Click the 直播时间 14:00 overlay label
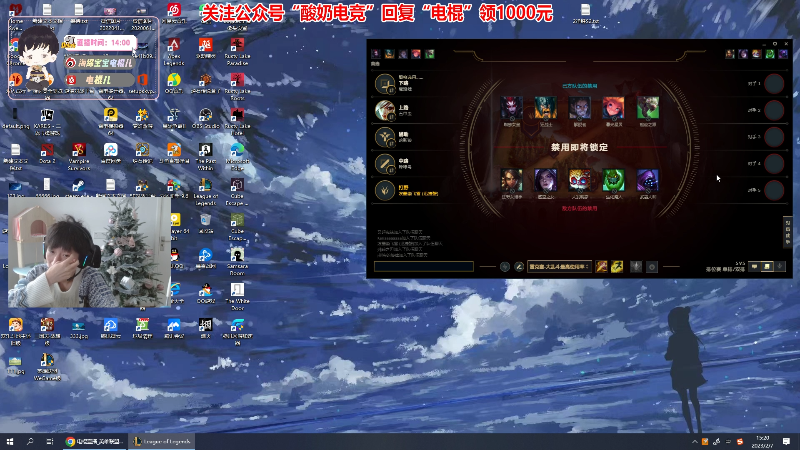Viewport: 800px width, 450px height. (101, 42)
